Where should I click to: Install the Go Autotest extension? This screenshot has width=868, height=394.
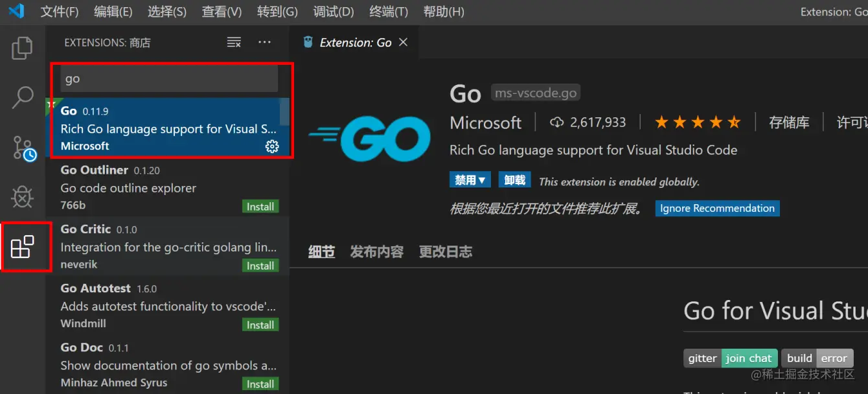click(260, 325)
